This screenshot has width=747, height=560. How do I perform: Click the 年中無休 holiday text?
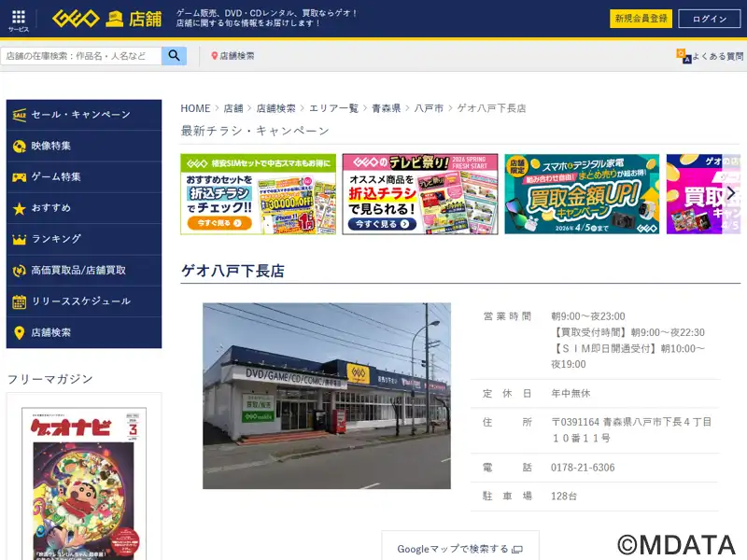(x=571, y=393)
